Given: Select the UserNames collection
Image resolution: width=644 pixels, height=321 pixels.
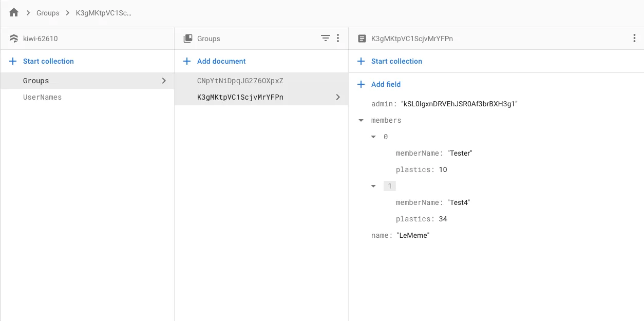Looking at the screenshot, I should point(42,97).
